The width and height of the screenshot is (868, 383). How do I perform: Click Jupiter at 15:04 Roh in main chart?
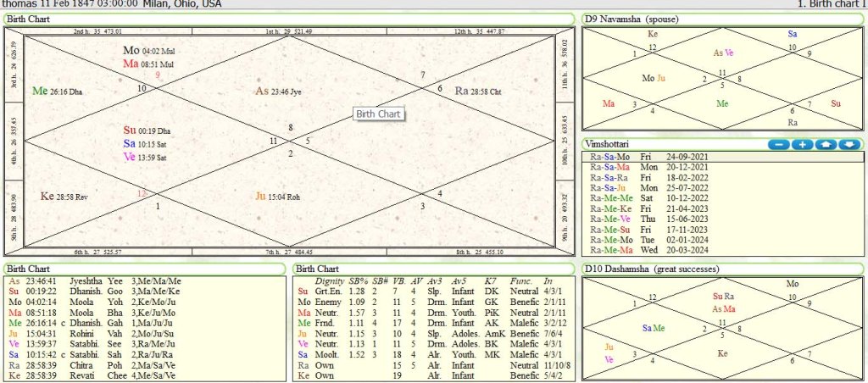pyautogui.click(x=280, y=196)
